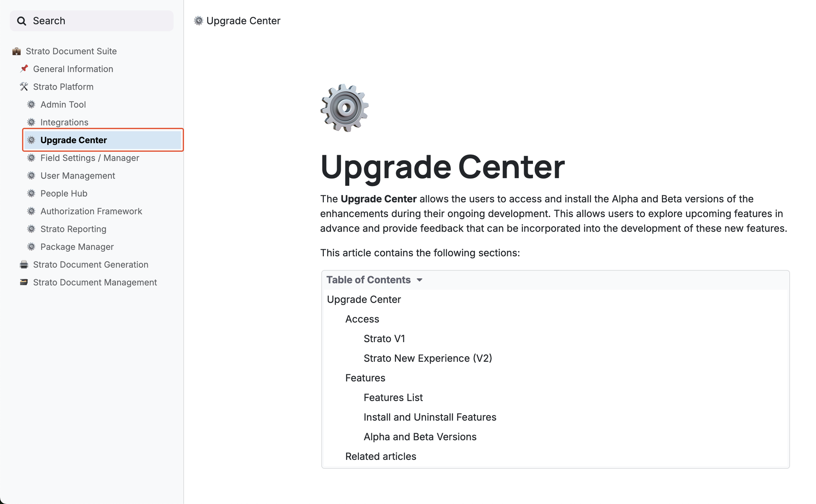The image size is (816, 504).
Task: Click the gear icon in the Upgrade Center breadcrumb
Action: click(x=198, y=21)
